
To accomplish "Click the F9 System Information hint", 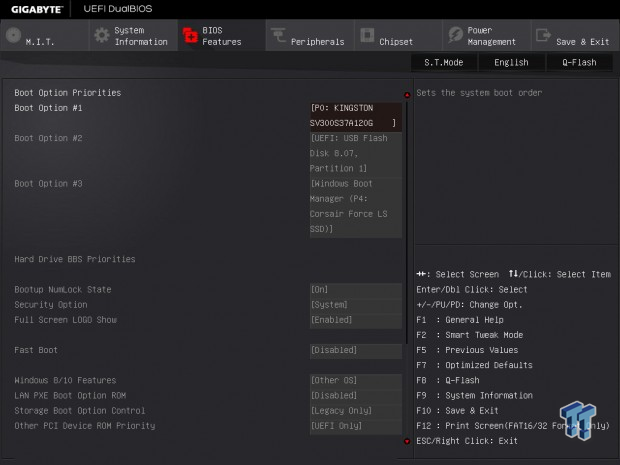I will coord(474,396).
